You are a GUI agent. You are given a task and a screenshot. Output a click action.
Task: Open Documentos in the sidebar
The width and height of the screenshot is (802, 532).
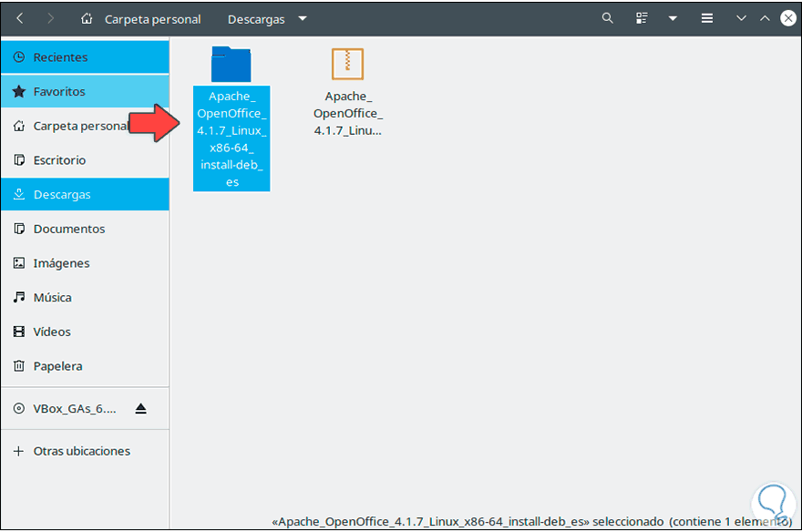click(x=85, y=229)
